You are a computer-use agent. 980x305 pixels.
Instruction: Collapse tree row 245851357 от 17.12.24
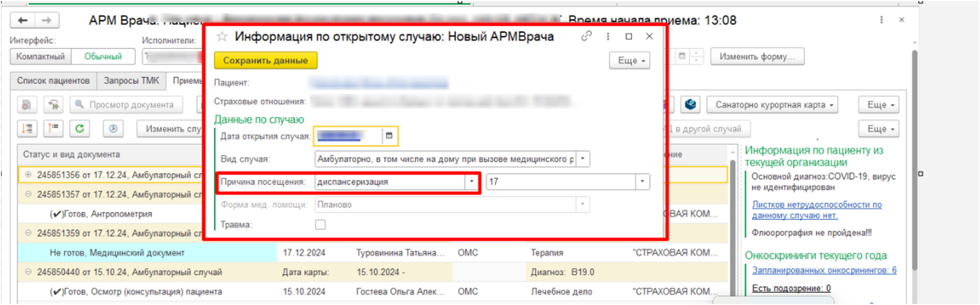coord(28,194)
